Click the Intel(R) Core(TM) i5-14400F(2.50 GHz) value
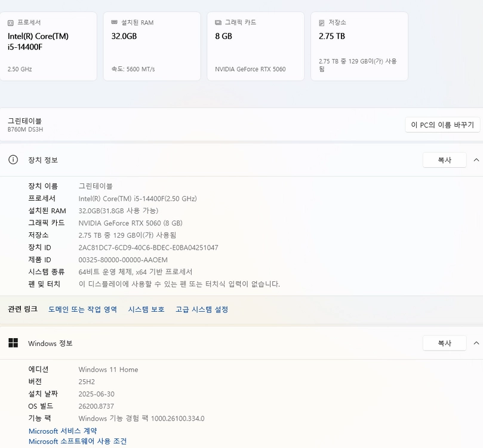Screen dimensions: 483x448 (138, 199)
